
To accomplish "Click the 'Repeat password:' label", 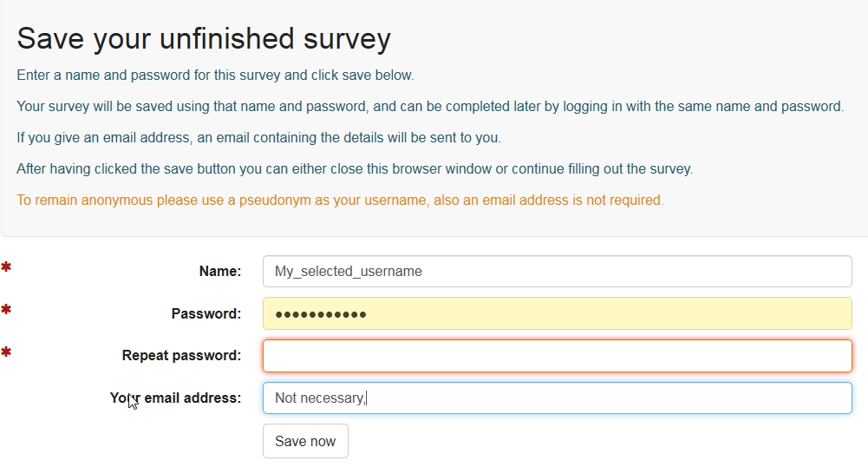I will coord(181,355).
